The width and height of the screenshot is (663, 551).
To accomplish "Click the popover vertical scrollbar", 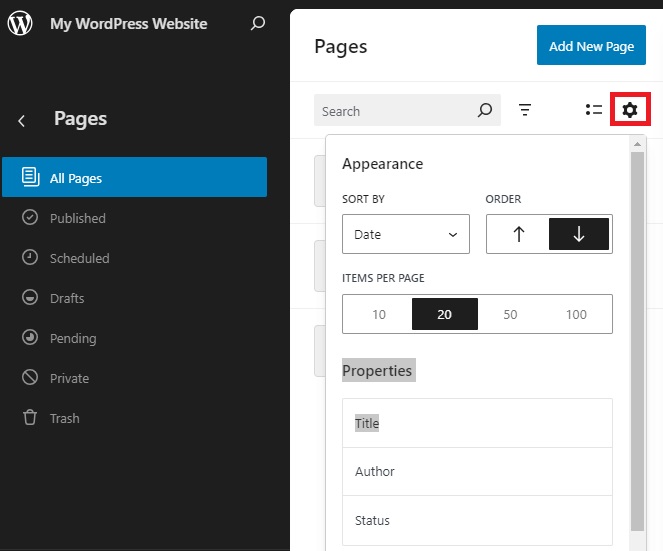I will pos(637,340).
